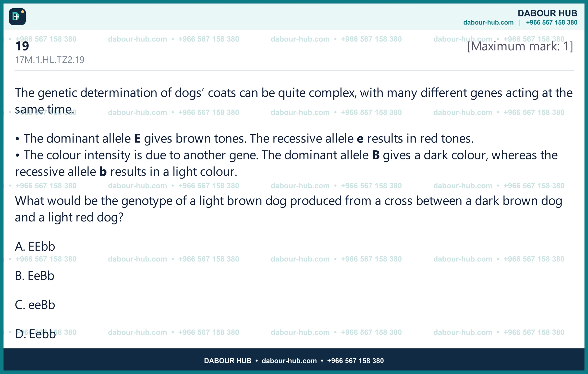588x374 pixels.
Task: Choose answer C. eeBb
Action: (x=35, y=305)
